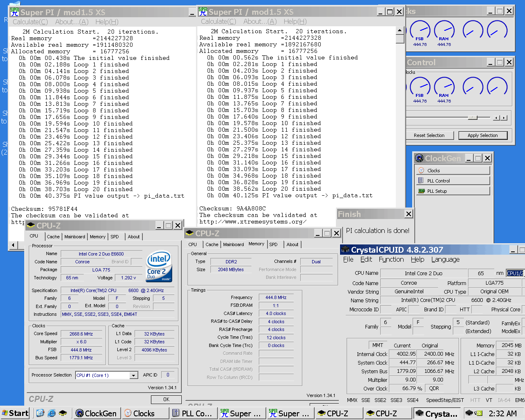Switch to SPD tab in the CPU-Z Timings window
Image resolution: width=525 pixels, height=420 pixels.
274,244
